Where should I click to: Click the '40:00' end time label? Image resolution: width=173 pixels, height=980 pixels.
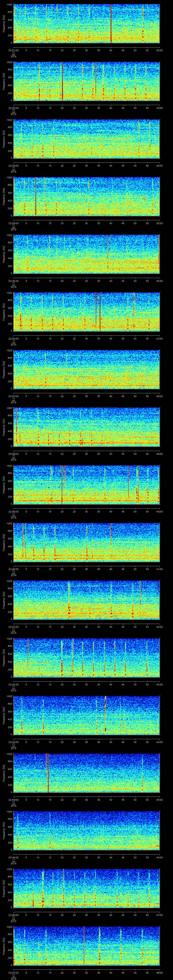pyautogui.click(x=159, y=511)
